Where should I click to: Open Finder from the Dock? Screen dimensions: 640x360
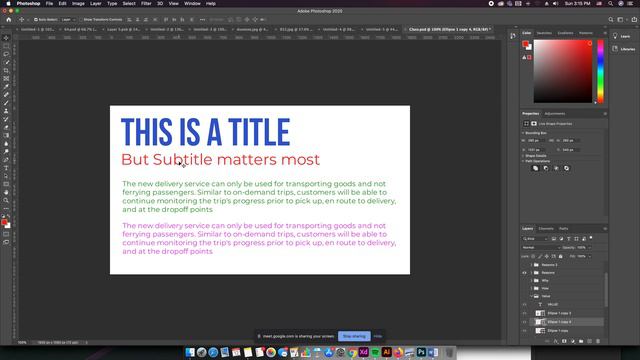click(190, 352)
